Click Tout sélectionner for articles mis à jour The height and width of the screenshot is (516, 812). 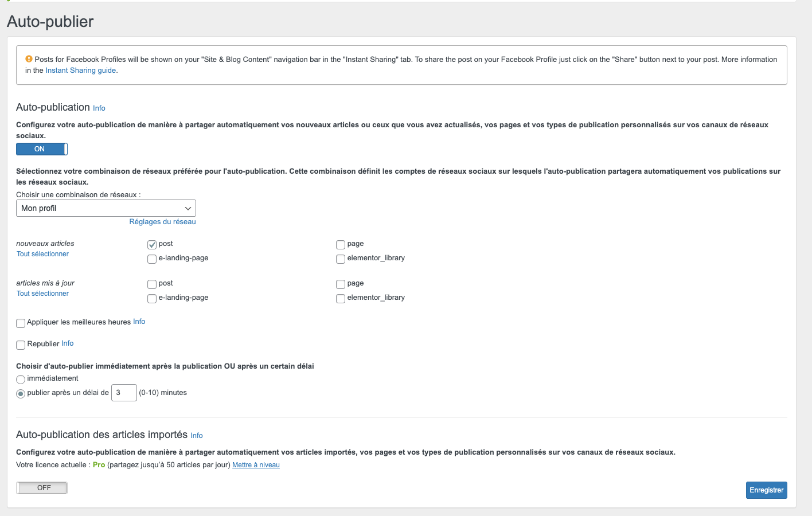(x=42, y=294)
